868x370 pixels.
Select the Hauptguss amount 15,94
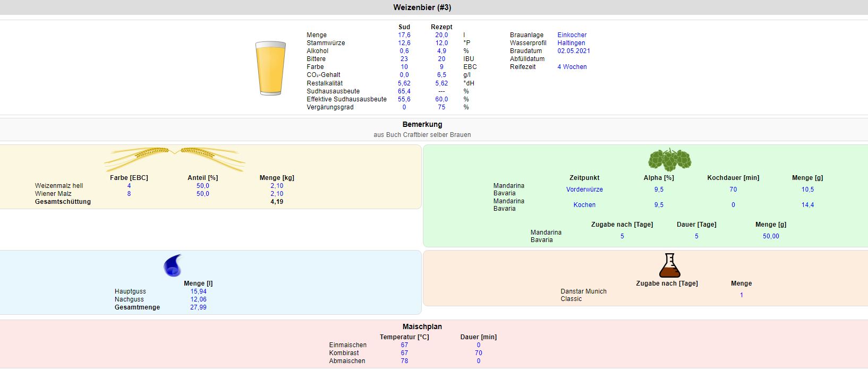click(x=198, y=291)
